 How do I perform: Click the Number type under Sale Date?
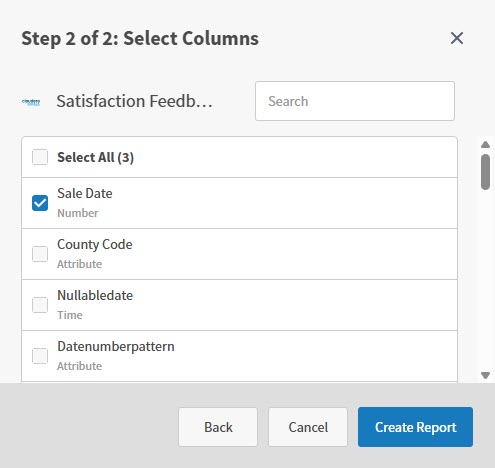pyautogui.click(x=78, y=213)
